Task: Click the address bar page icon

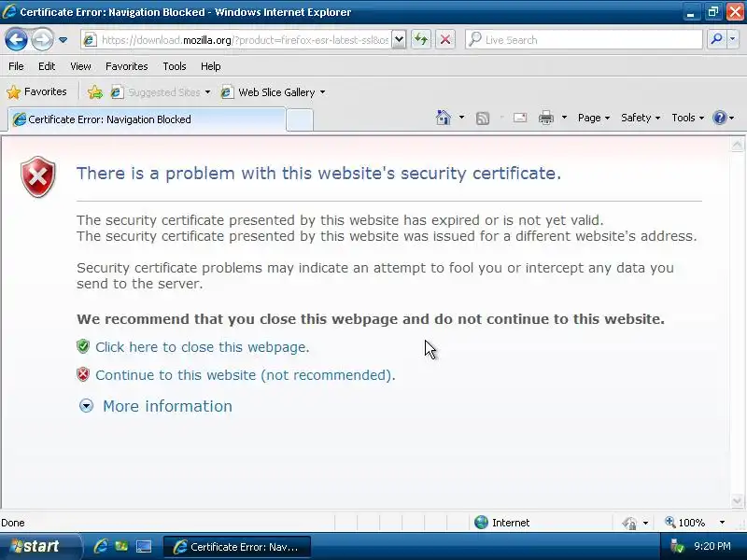Action: (90, 40)
